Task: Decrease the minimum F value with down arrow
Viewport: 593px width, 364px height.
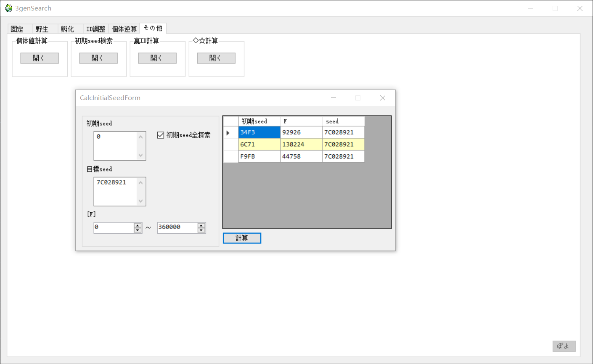Action: click(138, 230)
